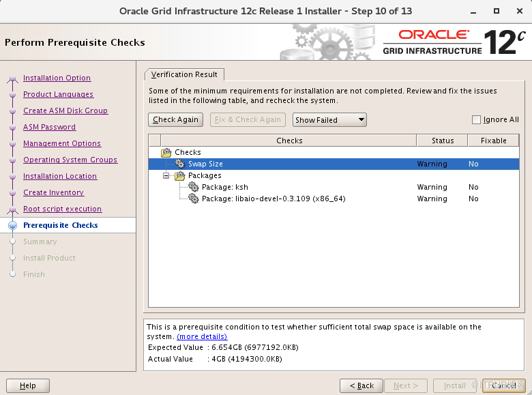
Task: Go to the Installation Option step
Action: (57, 78)
